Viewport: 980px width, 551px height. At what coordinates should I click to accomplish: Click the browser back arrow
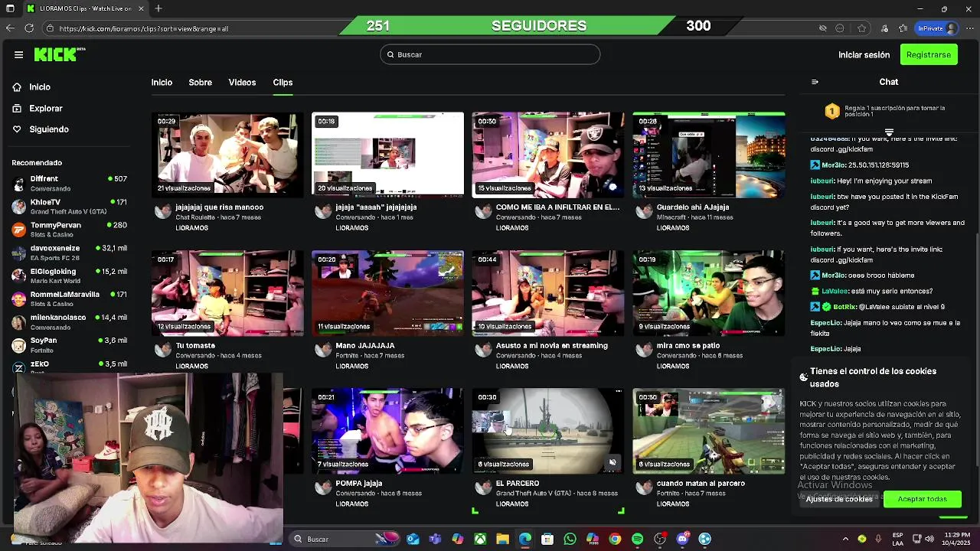point(10,28)
